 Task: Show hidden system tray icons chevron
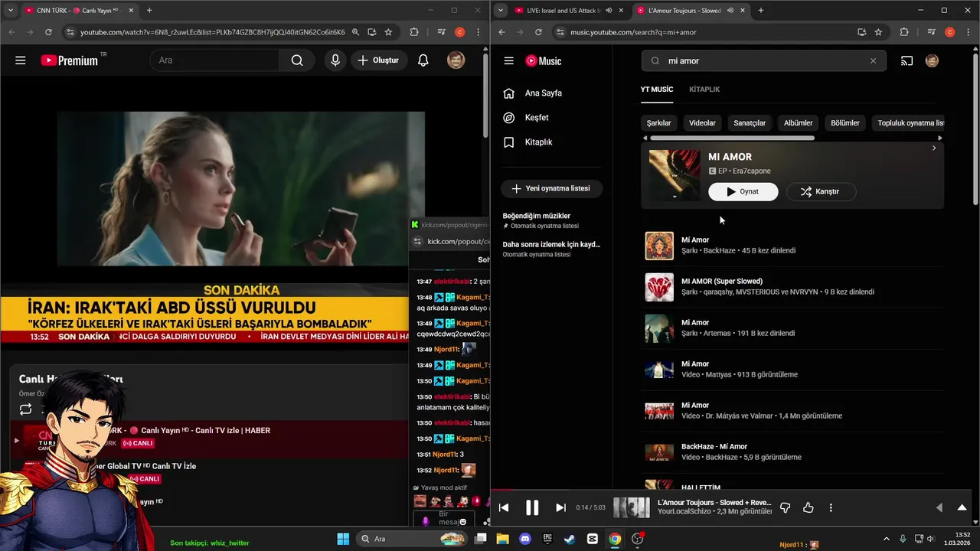(887, 539)
